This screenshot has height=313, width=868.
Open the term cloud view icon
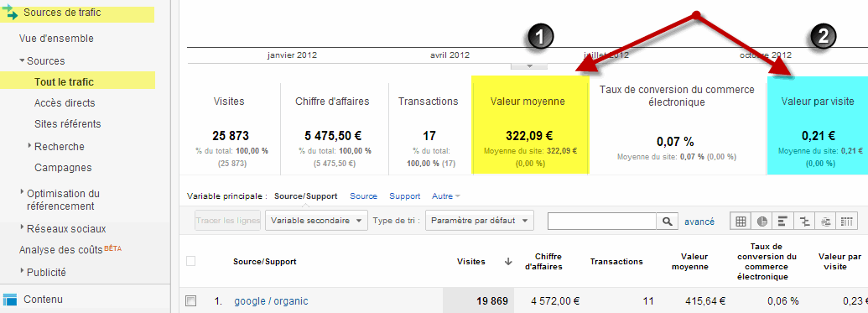point(825,221)
